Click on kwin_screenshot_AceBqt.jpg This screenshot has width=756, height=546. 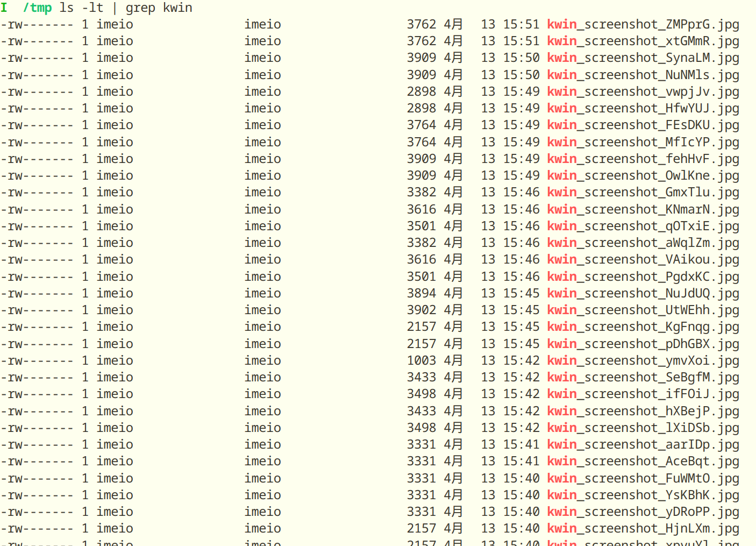643,462
